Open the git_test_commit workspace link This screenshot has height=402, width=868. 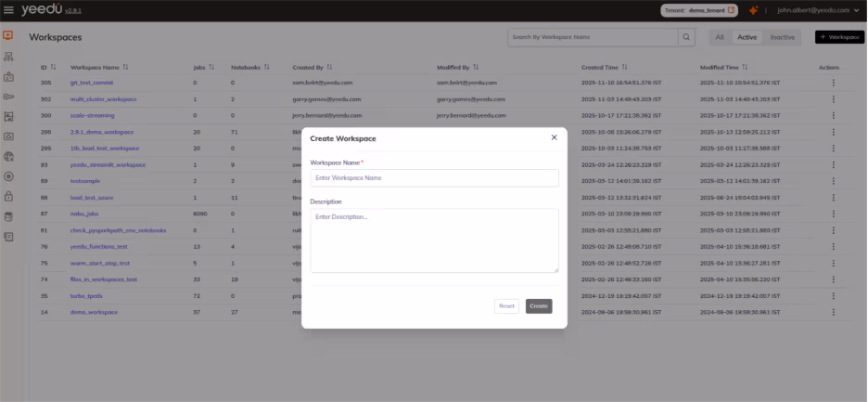pos(92,83)
